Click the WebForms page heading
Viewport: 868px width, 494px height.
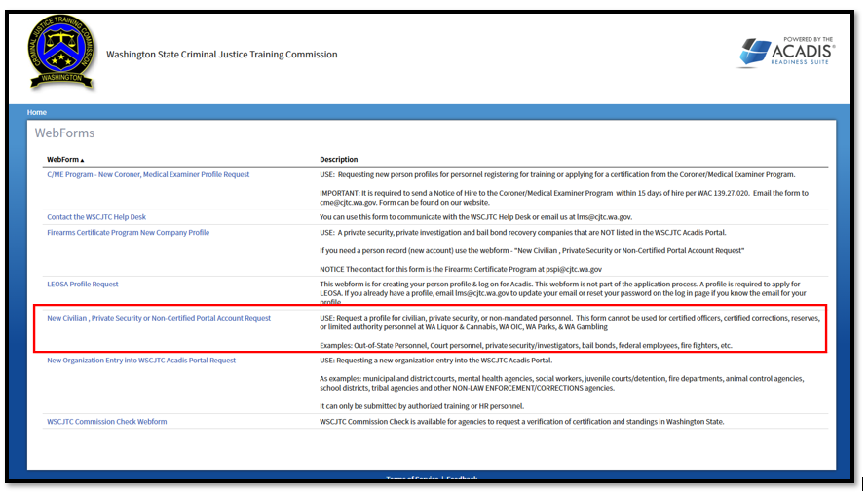(x=64, y=133)
